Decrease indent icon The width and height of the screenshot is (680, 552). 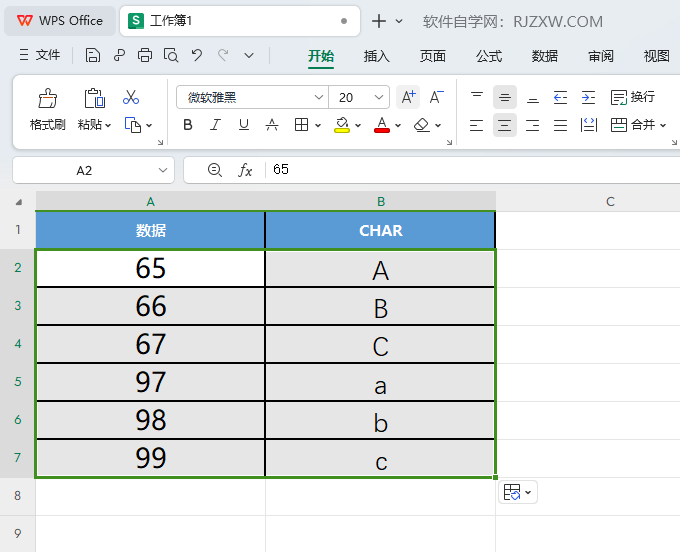click(x=560, y=97)
